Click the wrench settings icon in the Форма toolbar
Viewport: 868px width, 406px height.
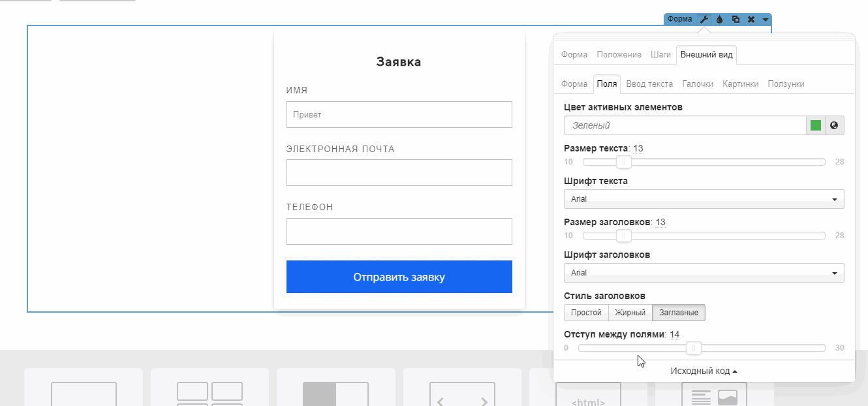[704, 20]
